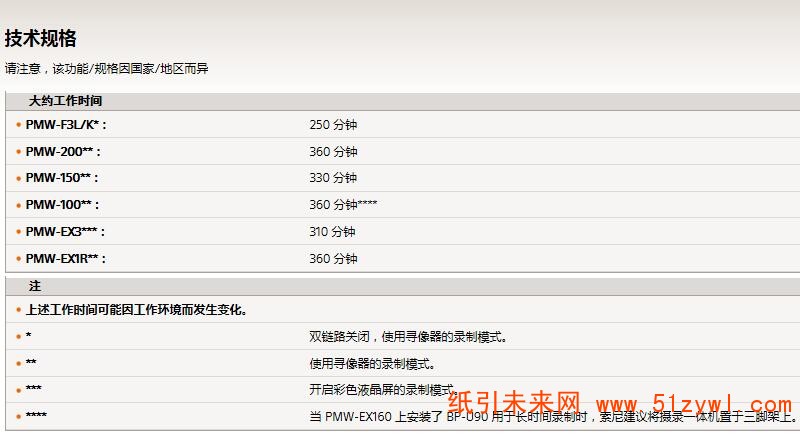
Task: Click the four asterisk footnote marker
Action: point(36,415)
